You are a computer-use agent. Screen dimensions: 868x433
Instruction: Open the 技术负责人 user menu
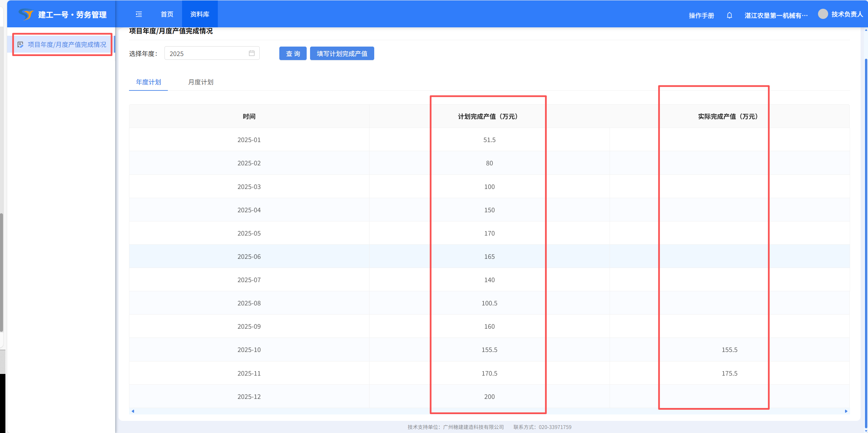847,14
